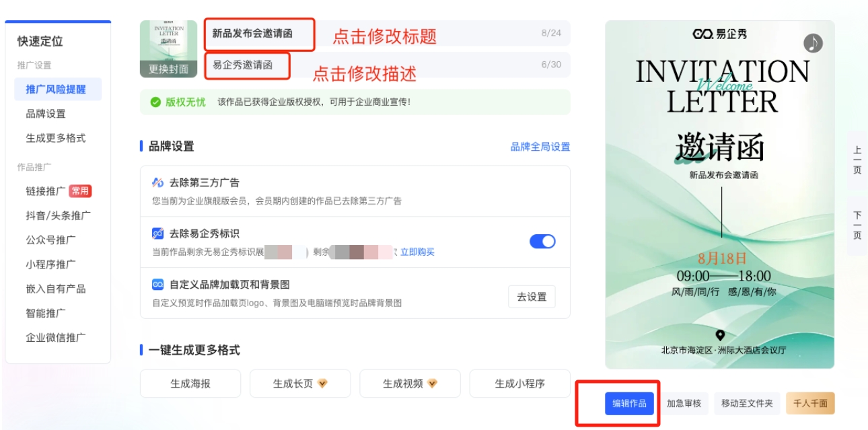868x430 pixels.
Task: Open 链接推广 sidebar item
Action: coord(46,191)
